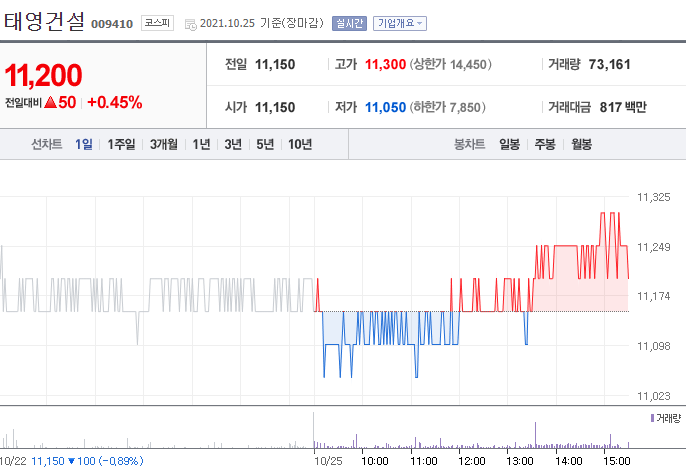The image size is (686, 470).
Task: Click the 10:00 time axis label
Action: click(375, 461)
